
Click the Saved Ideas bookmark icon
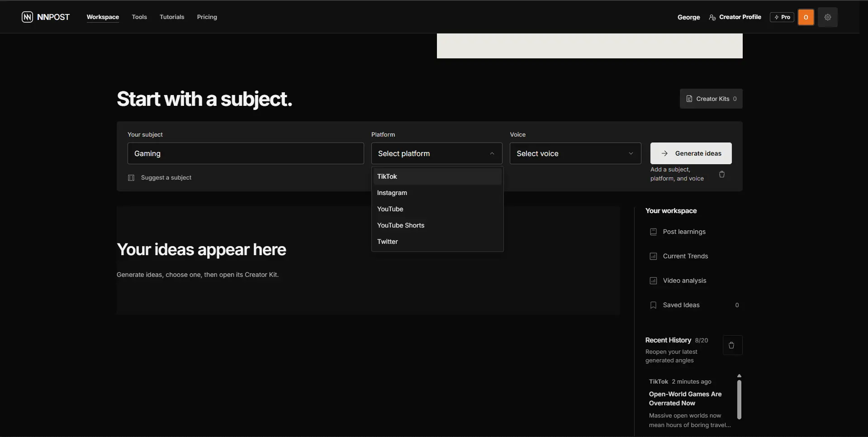click(x=653, y=305)
